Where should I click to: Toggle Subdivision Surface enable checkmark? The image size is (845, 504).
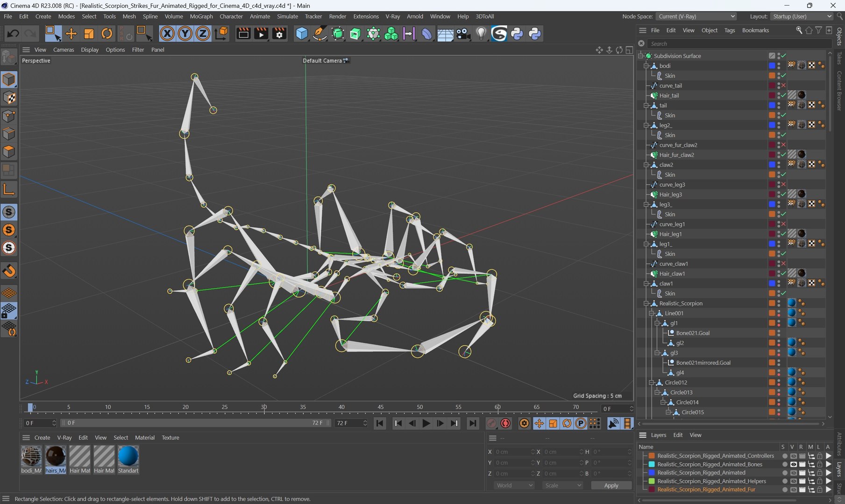click(x=783, y=56)
